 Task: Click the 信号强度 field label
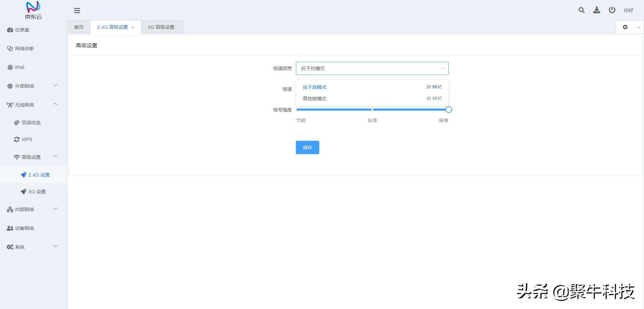[282, 110]
